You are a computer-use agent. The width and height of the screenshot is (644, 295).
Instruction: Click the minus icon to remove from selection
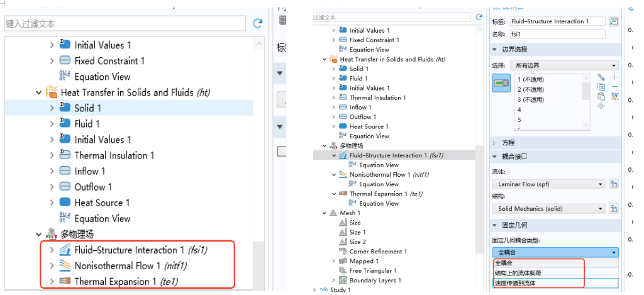(x=614, y=86)
